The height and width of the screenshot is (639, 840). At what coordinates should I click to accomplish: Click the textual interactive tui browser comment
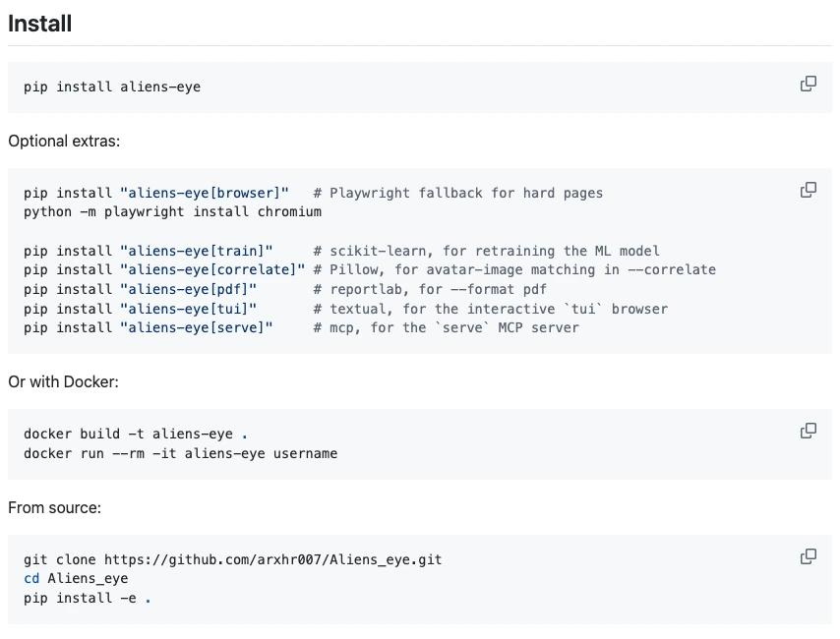tap(491, 309)
